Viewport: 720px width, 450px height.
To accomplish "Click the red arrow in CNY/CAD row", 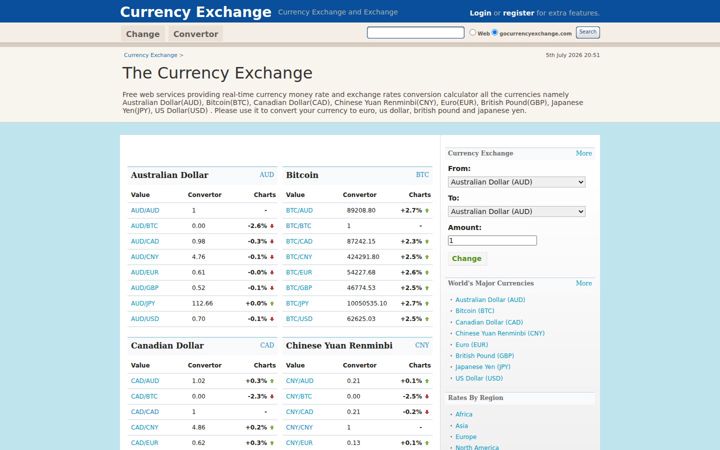I will tap(427, 412).
